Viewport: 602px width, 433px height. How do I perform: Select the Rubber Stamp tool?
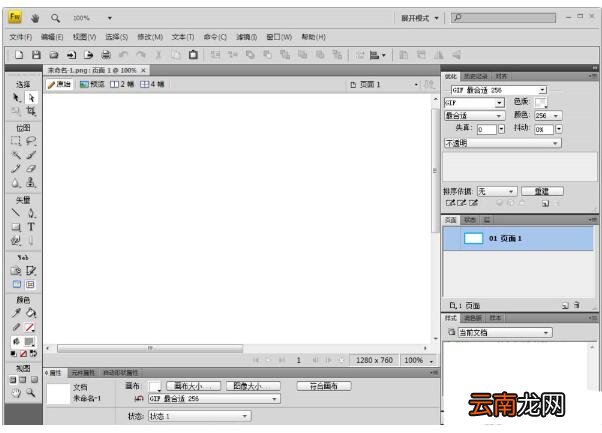pyautogui.click(x=31, y=183)
